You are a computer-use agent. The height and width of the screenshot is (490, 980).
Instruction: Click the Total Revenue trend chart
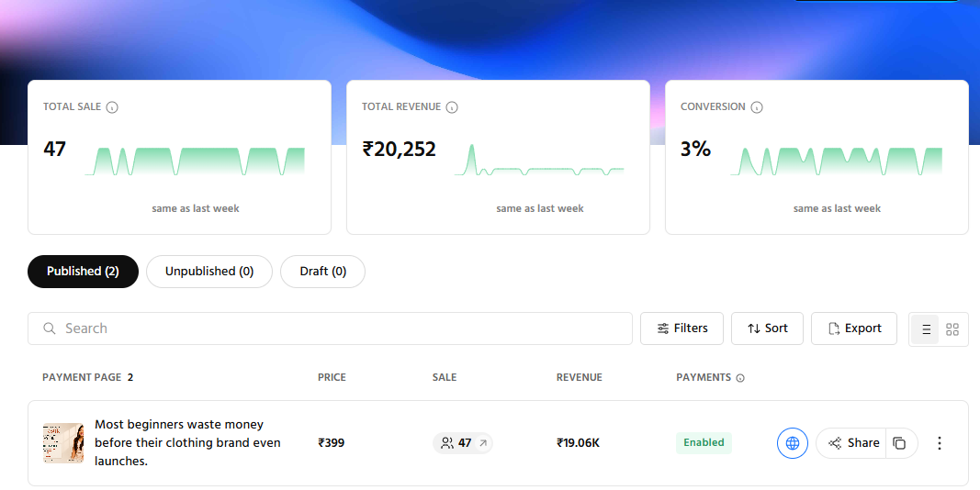(539, 160)
